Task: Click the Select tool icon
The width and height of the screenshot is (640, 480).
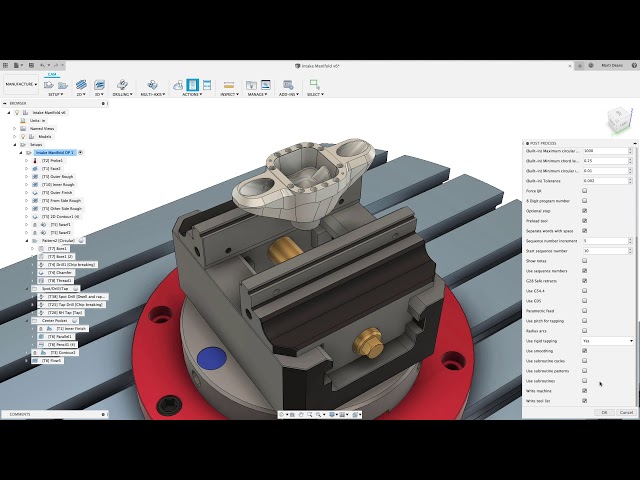Action: [x=315, y=84]
